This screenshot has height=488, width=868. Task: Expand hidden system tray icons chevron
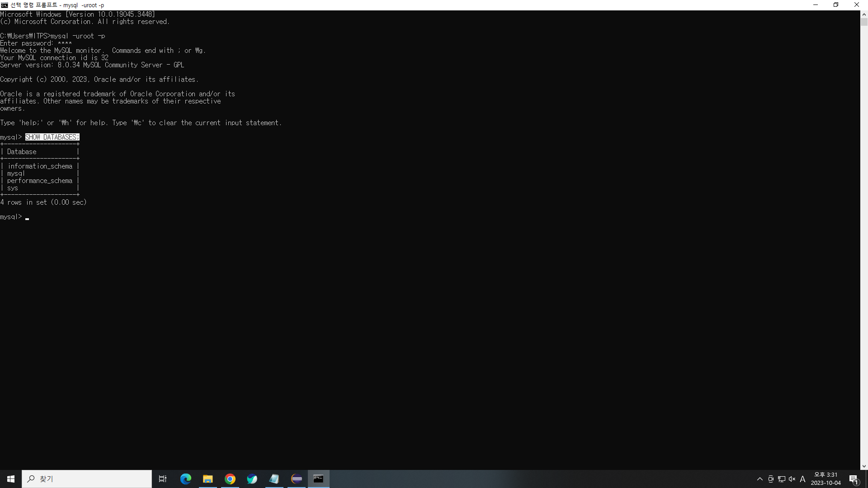click(x=760, y=479)
